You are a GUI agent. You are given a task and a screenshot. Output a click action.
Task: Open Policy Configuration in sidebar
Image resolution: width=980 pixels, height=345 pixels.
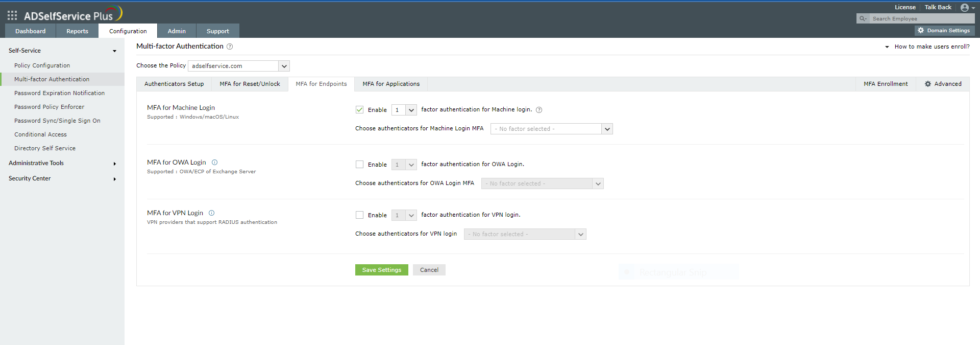pyautogui.click(x=42, y=65)
